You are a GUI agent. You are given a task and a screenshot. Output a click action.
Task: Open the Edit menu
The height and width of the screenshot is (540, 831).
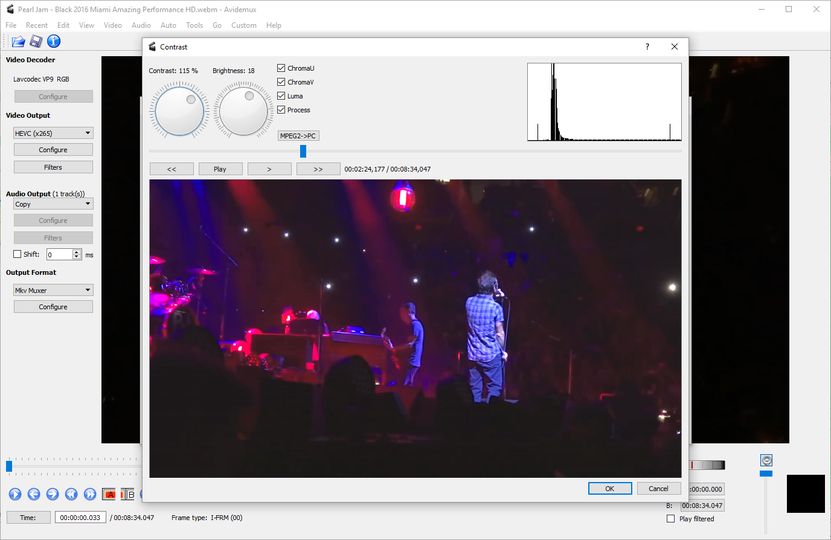click(x=64, y=25)
